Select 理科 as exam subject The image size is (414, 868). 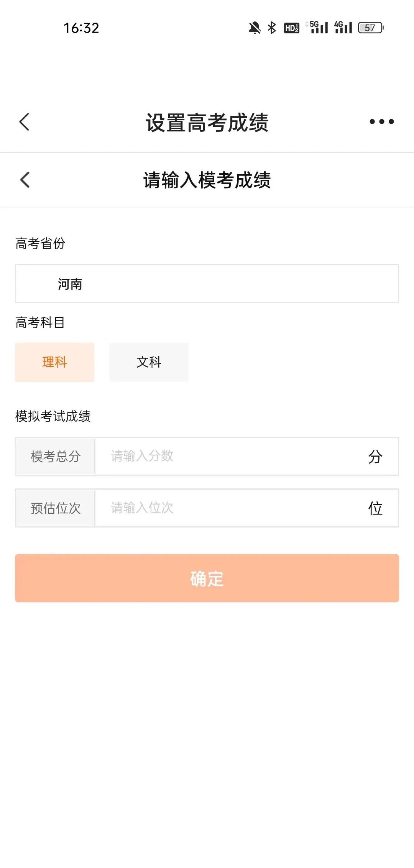(x=54, y=362)
